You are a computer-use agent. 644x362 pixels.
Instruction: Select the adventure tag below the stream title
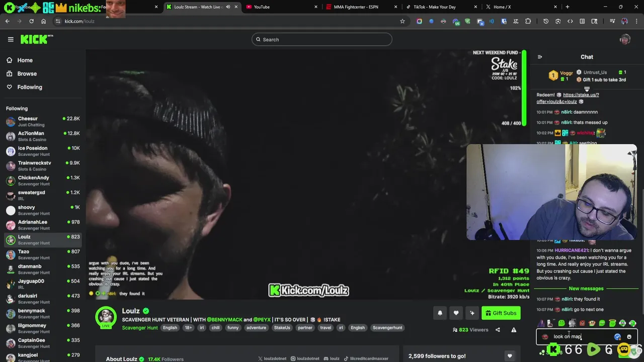(x=256, y=328)
